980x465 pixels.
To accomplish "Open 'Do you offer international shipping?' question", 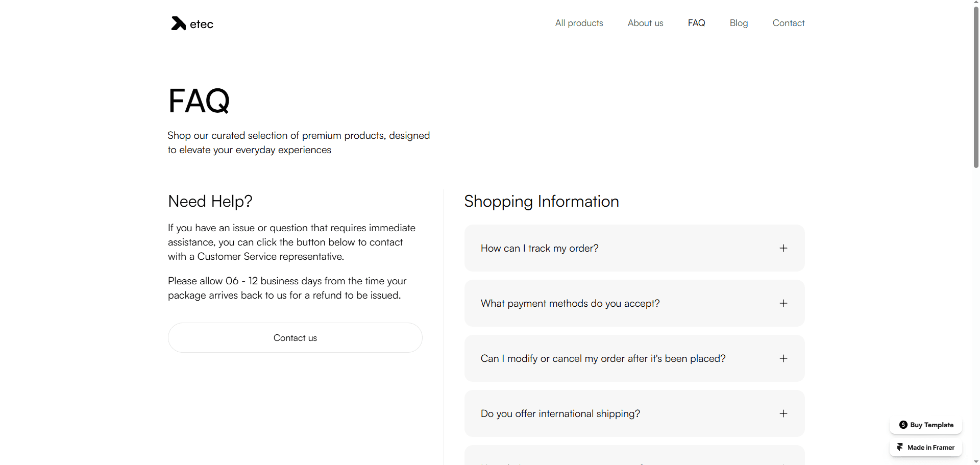I will point(634,413).
